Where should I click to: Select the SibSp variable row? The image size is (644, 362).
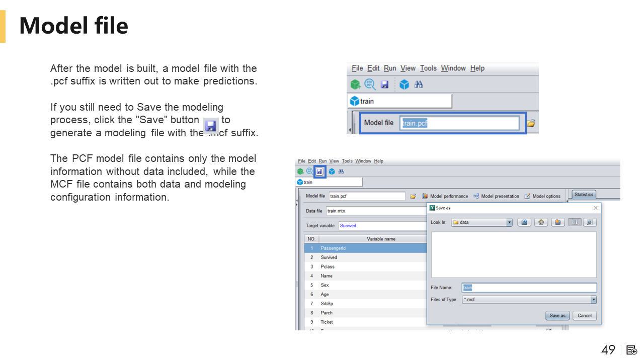[x=365, y=304]
